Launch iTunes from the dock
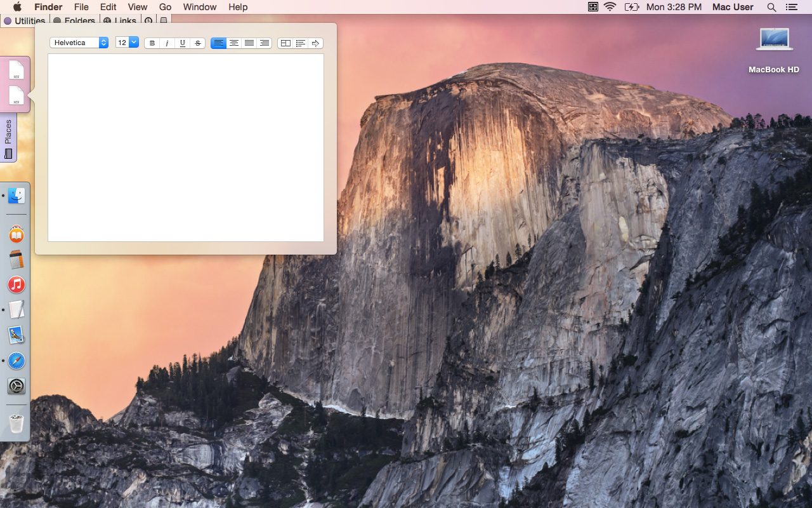 [x=16, y=284]
